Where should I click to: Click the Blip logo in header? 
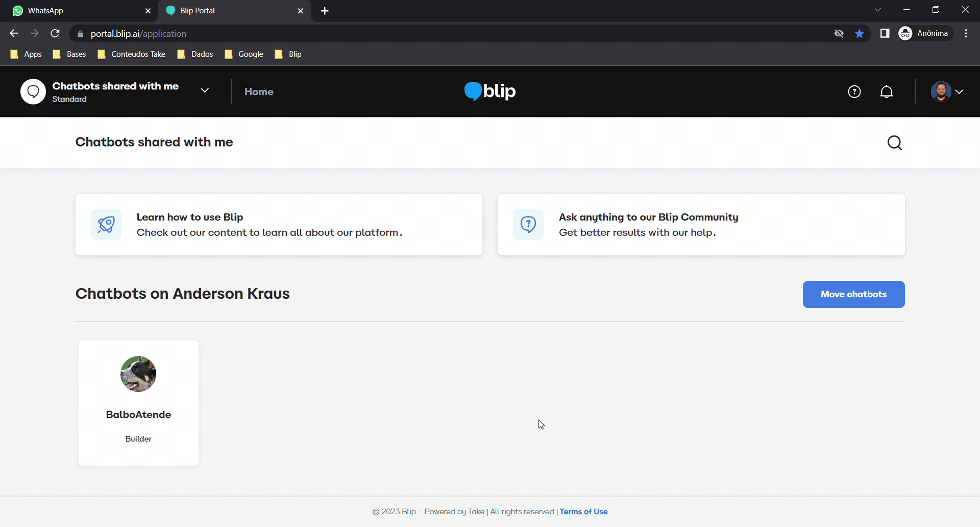(489, 91)
